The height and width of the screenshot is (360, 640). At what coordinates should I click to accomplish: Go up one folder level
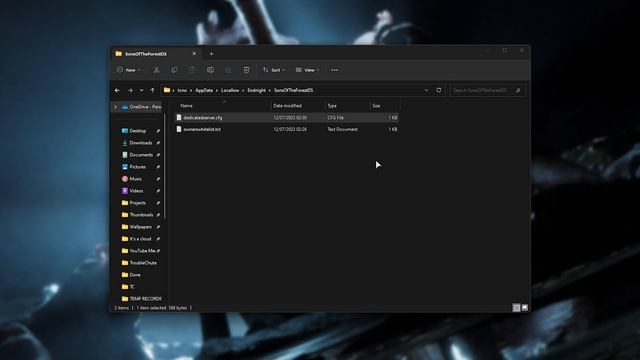pos(153,90)
